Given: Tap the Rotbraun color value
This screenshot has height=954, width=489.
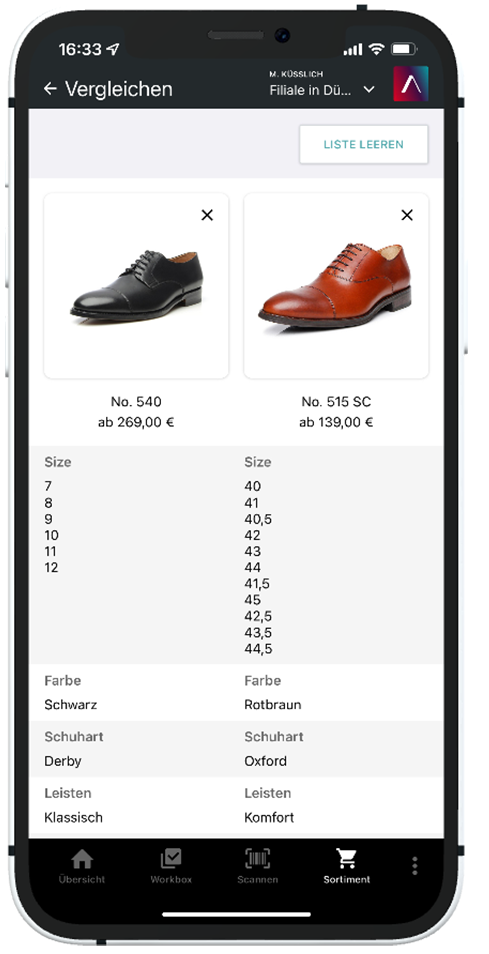Looking at the screenshot, I should pos(272,705).
